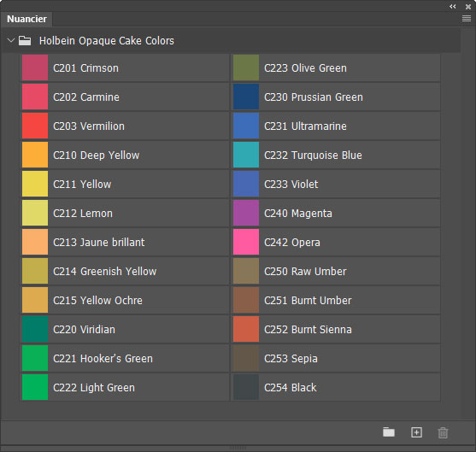Choose the C240 Magenta swatch
Image resolution: width=476 pixels, height=452 pixels.
(246, 213)
